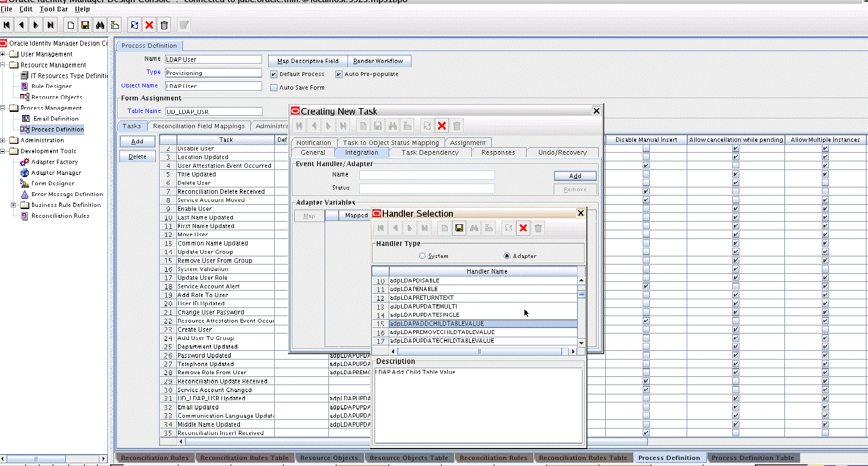Open Edit menu

[x=26, y=9]
